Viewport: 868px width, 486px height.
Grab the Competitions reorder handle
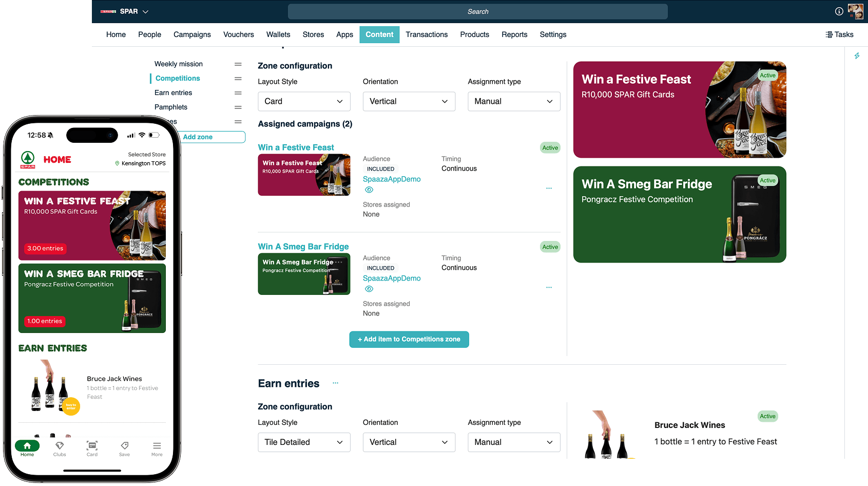tap(238, 79)
